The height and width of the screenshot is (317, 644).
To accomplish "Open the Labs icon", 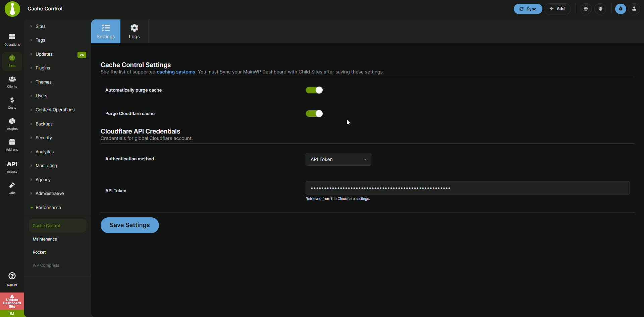I will (12, 188).
